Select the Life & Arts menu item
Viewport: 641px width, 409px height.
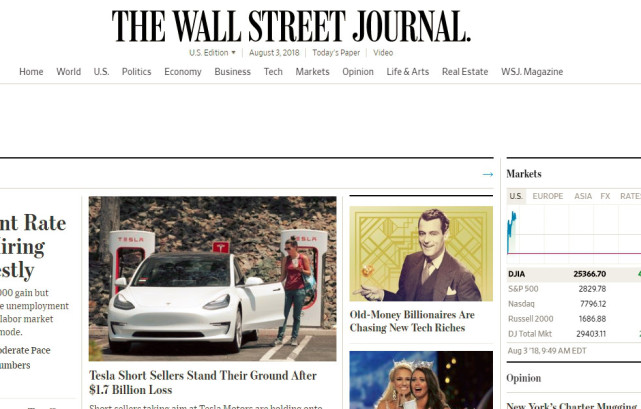407,72
